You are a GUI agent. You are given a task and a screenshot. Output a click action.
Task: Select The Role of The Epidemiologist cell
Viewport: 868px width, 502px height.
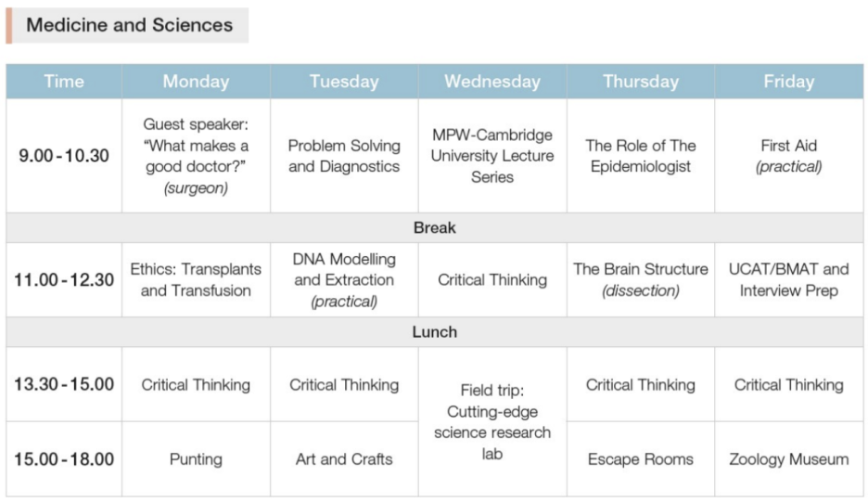coord(641,156)
